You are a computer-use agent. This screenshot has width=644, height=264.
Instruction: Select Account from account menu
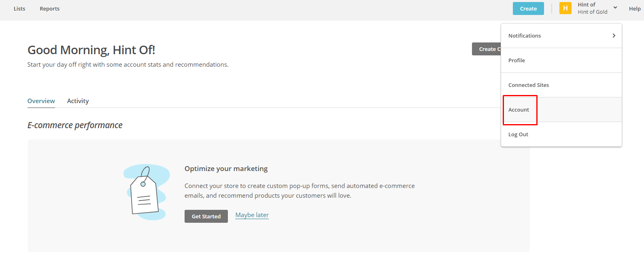[x=561, y=110]
